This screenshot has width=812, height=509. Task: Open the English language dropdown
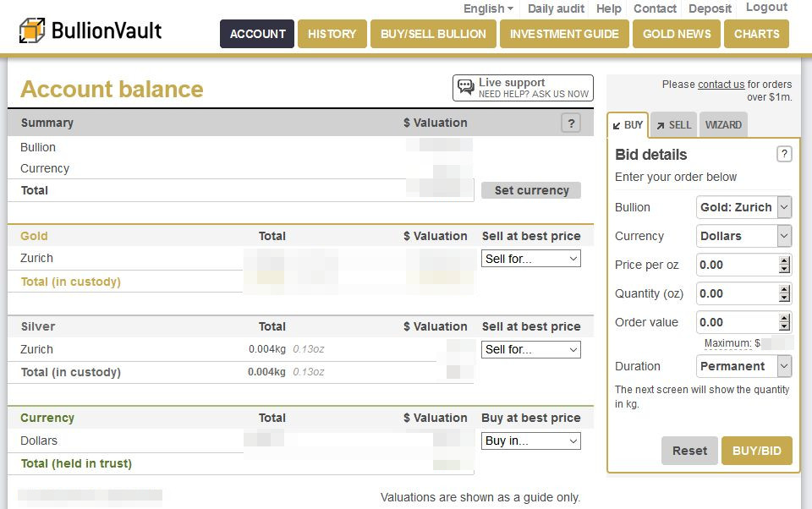[488, 8]
